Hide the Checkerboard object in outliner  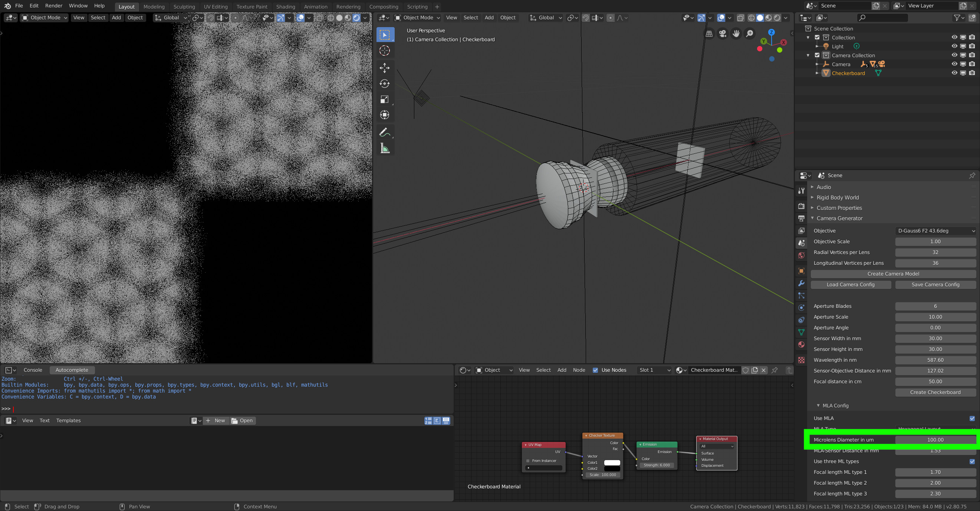(x=954, y=73)
